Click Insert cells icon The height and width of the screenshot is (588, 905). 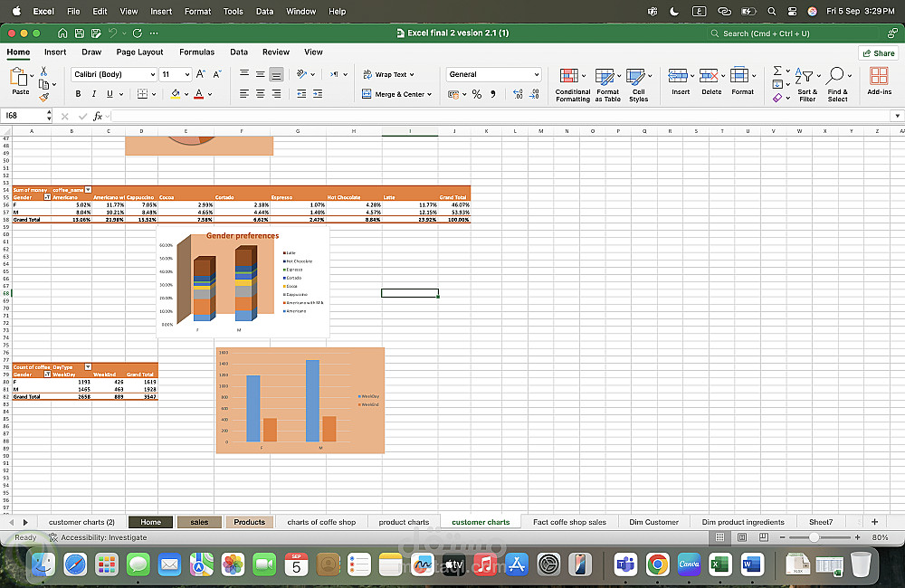(x=678, y=76)
